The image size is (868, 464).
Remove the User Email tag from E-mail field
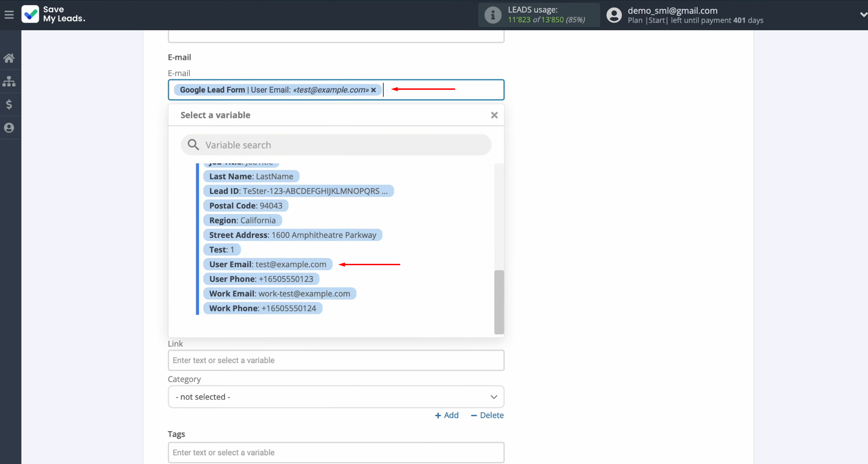[374, 90]
